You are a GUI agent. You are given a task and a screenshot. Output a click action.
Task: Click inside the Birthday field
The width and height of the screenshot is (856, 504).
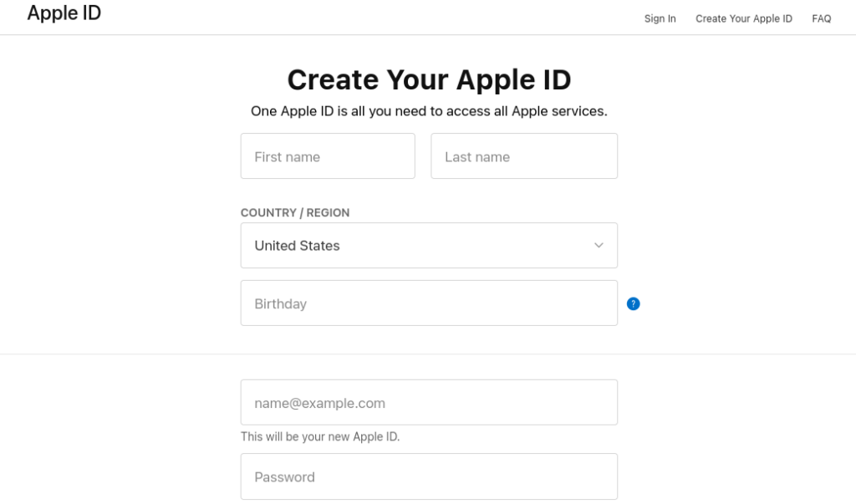coord(429,303)
